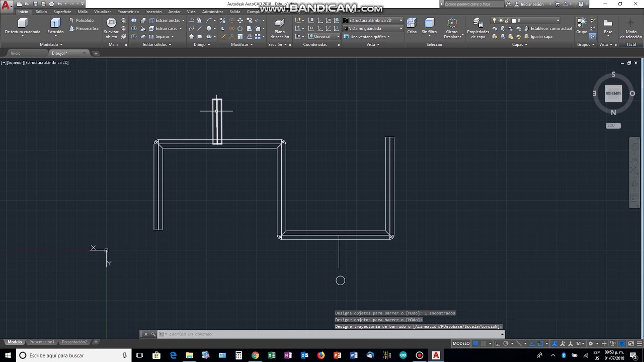Click the Grupo icon
Screen dimensions: 644x362
582,23
